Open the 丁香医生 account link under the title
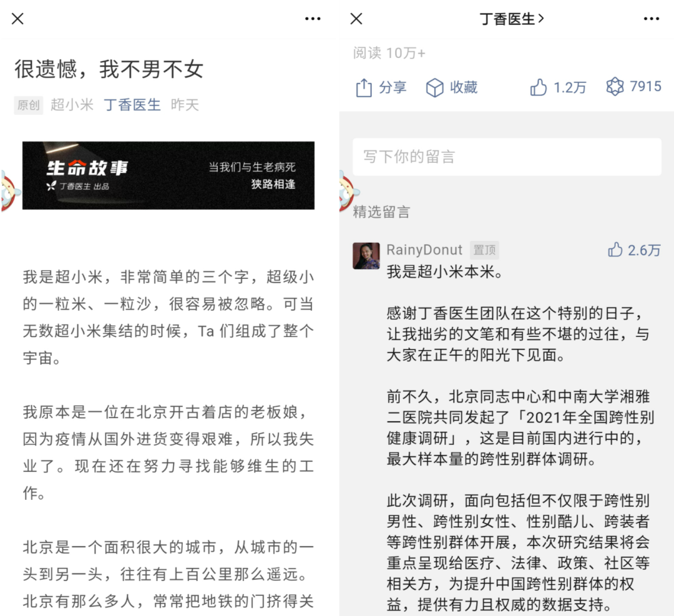 coord(132,105)
